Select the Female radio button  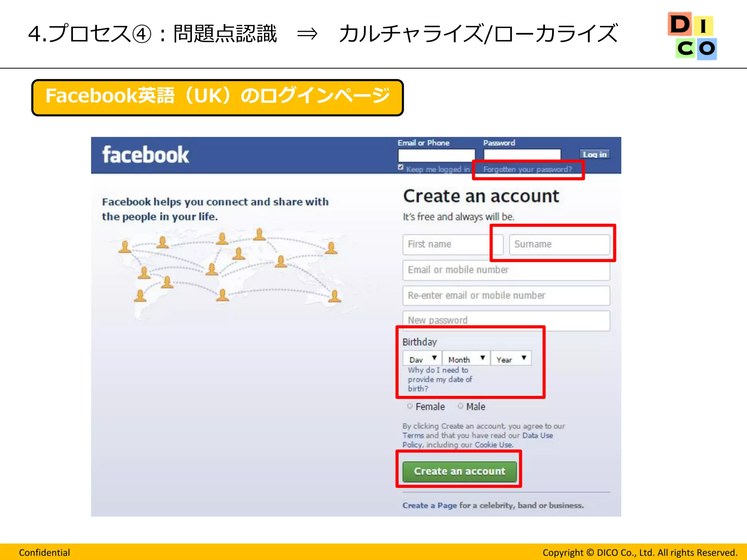point(410,406)
